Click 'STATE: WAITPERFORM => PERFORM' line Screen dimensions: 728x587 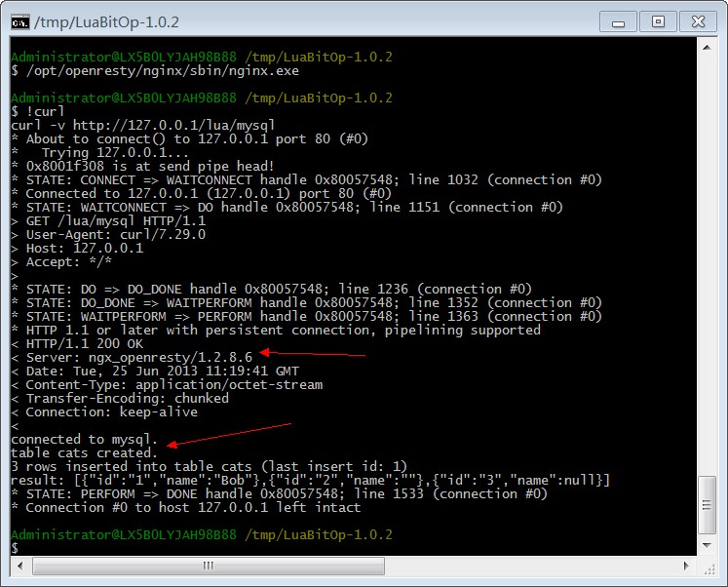(x=306, y=317)
